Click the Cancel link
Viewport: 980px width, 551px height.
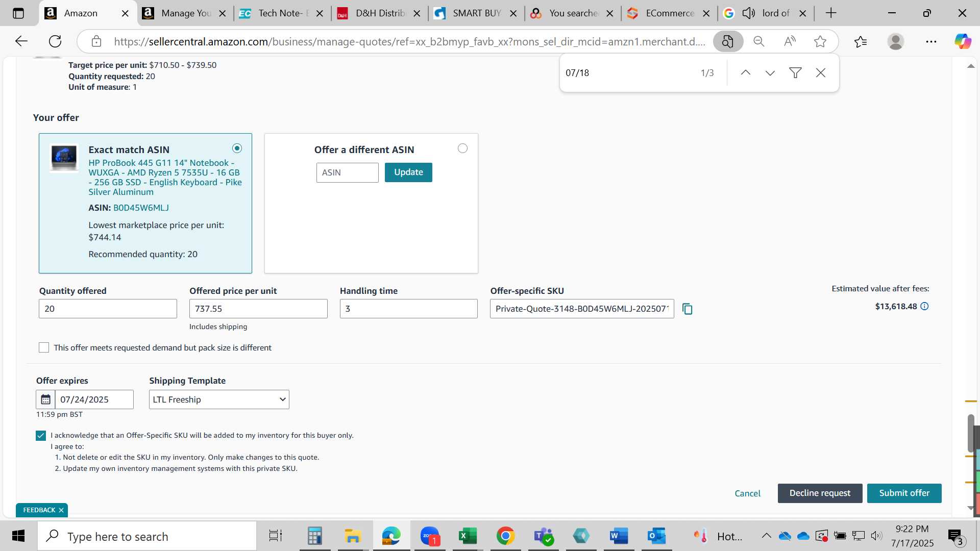[747, 494]
